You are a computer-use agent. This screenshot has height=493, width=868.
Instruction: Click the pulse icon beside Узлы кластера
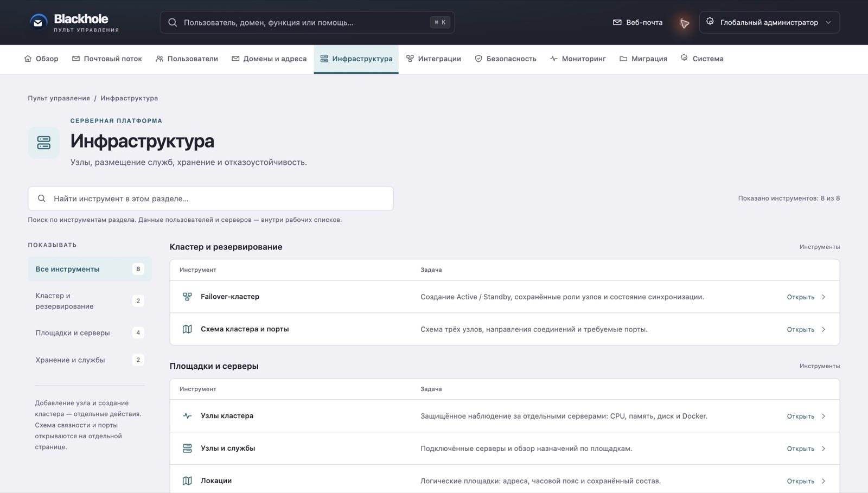click(x=187, y=416)
